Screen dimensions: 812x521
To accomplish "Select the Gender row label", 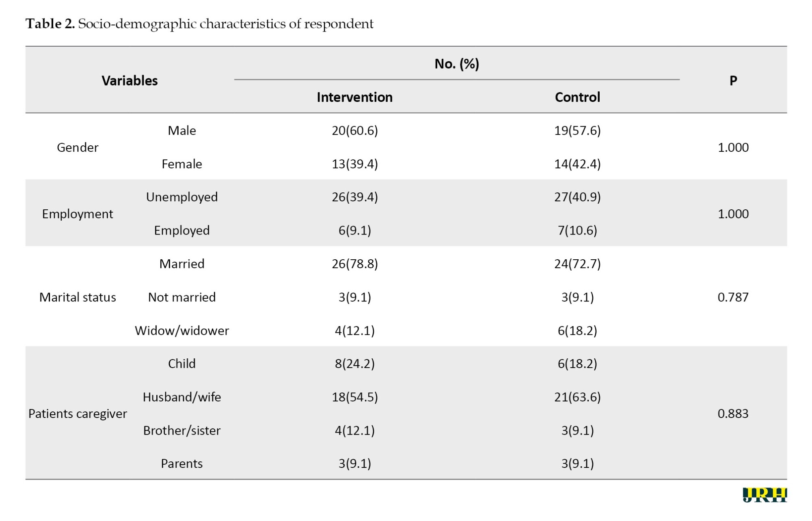I will (x=78, y=147).
